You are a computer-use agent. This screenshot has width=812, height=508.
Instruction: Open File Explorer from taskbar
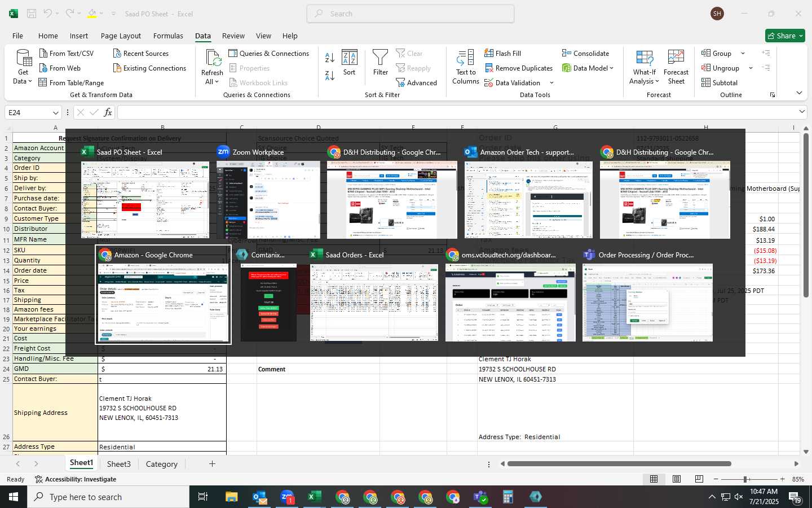(x=232, y=497)
